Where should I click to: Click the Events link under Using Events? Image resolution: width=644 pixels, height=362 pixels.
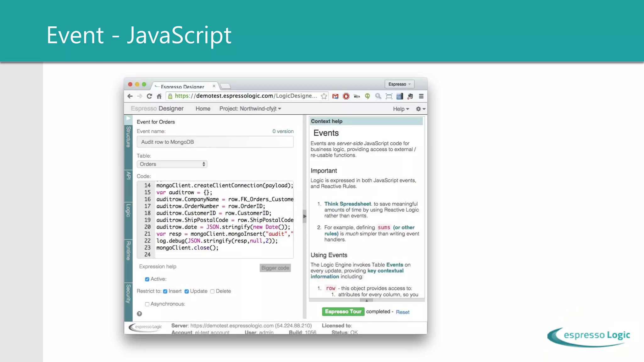point(395,265)
